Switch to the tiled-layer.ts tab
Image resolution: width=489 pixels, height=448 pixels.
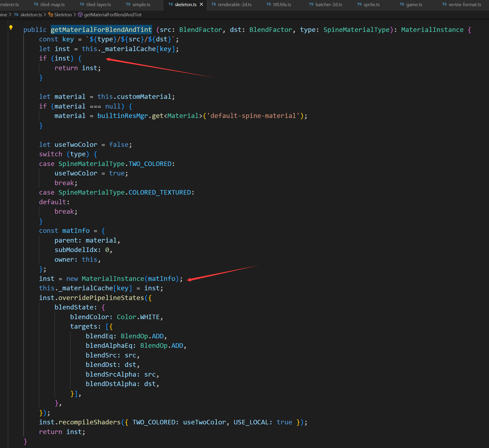tap(98, 4)
